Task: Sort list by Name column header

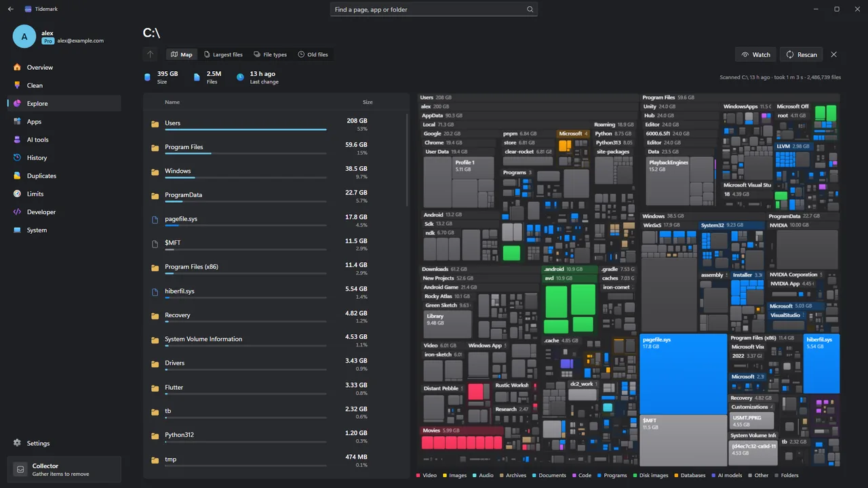Action: pos(172,102)
